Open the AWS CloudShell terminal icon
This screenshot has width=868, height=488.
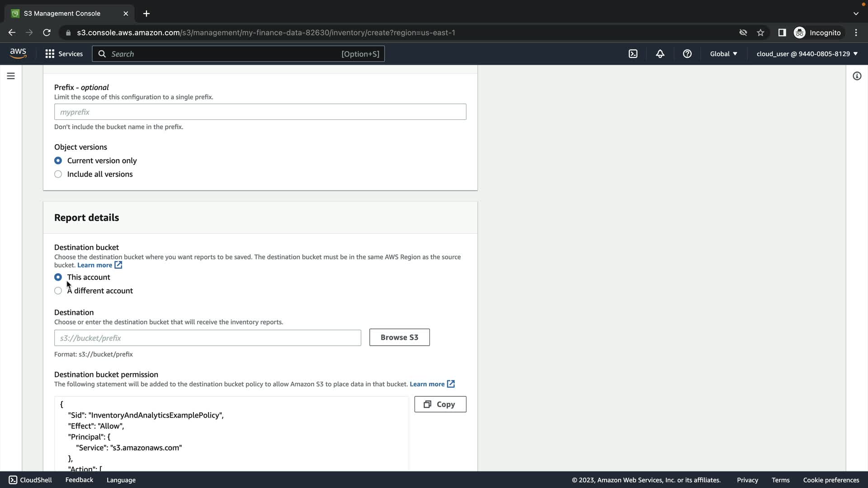(x=633, y=54)
